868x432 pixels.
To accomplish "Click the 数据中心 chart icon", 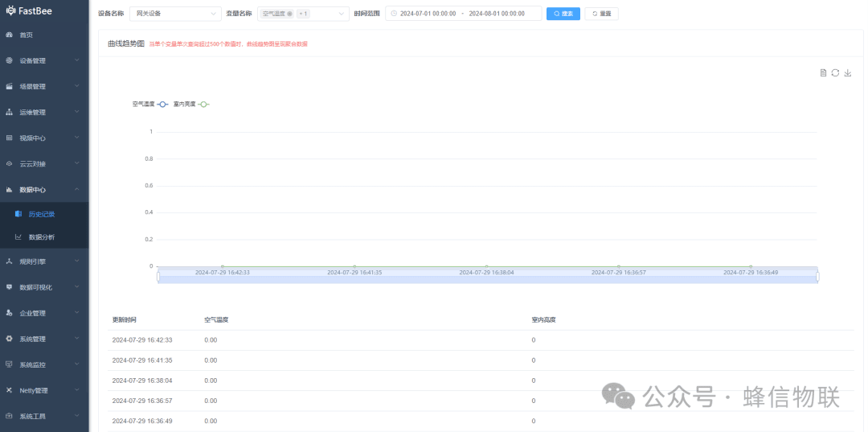I will (x=9, y=189).
